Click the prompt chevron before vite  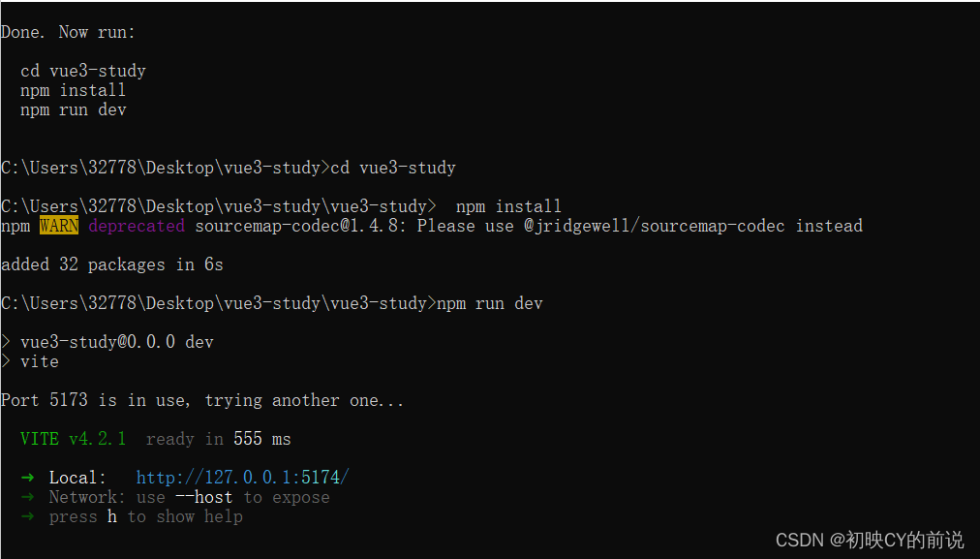click(x=6, y=360)
